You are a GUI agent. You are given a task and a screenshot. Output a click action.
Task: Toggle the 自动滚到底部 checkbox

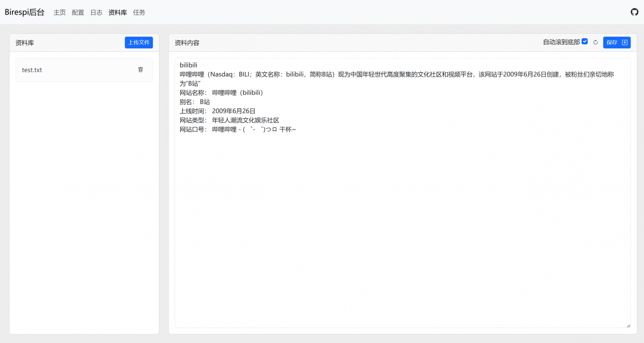585,42
